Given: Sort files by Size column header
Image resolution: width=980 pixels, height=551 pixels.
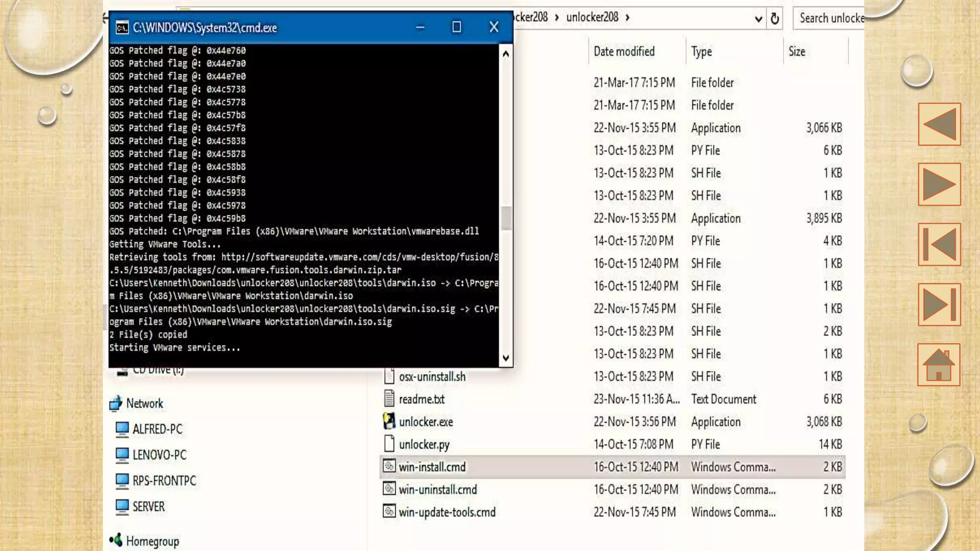Looking at the screenshot, I should (x=797, y=51).
